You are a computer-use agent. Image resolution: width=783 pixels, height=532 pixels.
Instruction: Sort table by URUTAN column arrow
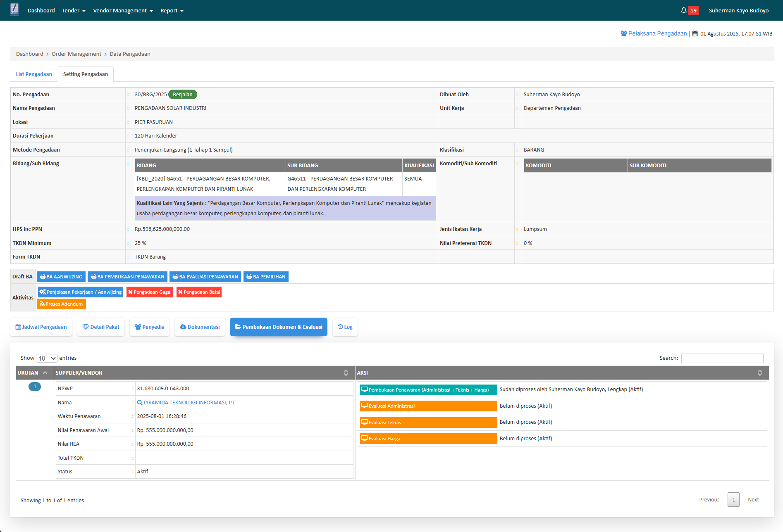point(45,373)
